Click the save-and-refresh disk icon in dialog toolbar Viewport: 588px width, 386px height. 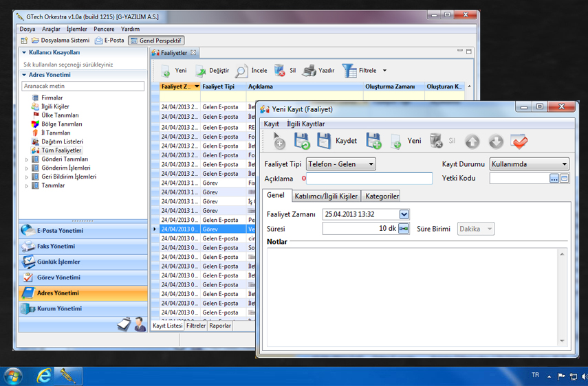[302, 141]
